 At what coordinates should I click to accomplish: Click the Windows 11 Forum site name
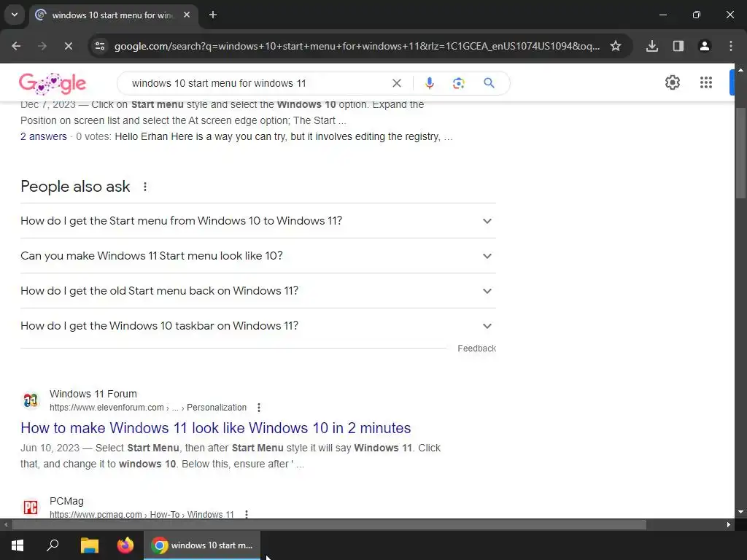tap(93, 394)
